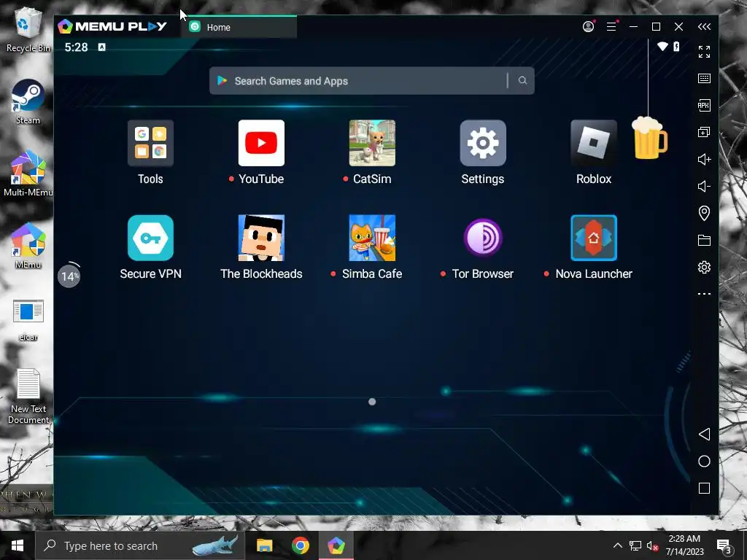Show more sidebar tools
747x560 pixels.
704,294
